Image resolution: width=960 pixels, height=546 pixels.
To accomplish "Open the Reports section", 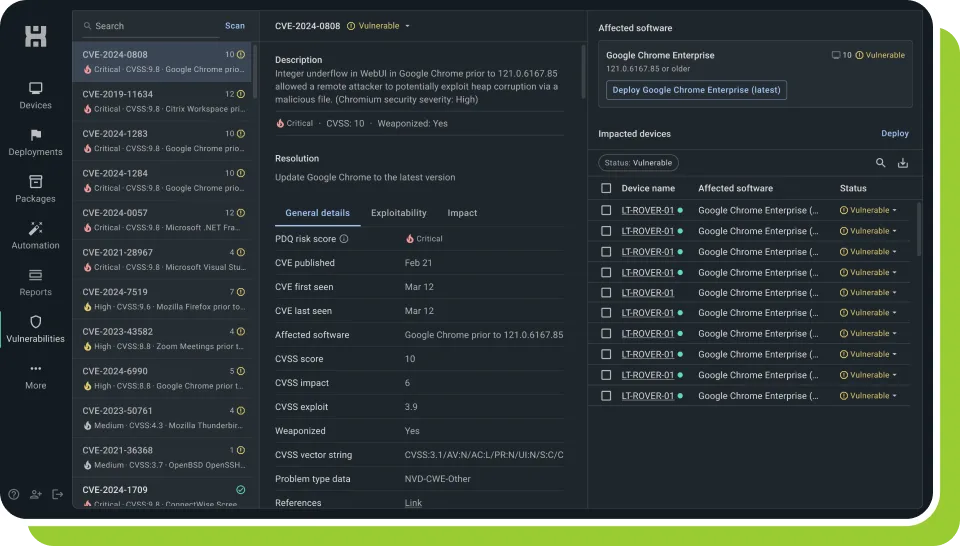I will pos(36,283).
